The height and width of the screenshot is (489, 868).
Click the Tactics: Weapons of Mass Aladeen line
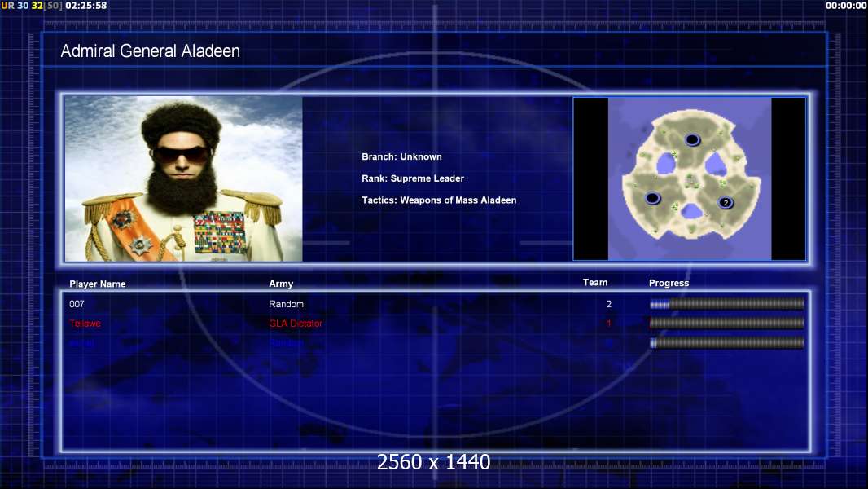(x=439, y=200)
